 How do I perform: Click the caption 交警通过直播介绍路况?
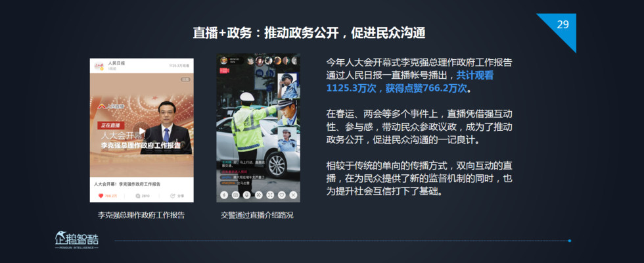point(257,215)
